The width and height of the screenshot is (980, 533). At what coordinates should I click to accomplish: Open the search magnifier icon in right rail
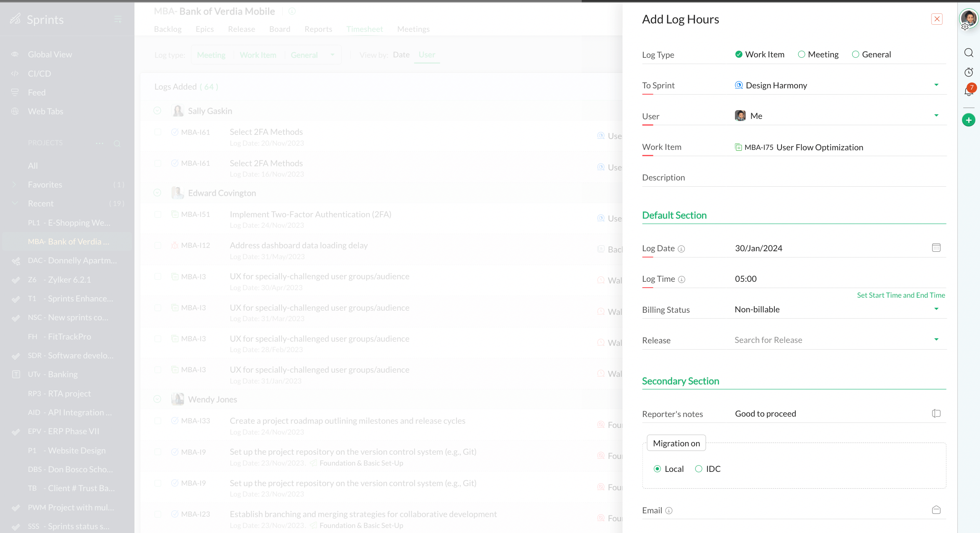coord(969,53)
